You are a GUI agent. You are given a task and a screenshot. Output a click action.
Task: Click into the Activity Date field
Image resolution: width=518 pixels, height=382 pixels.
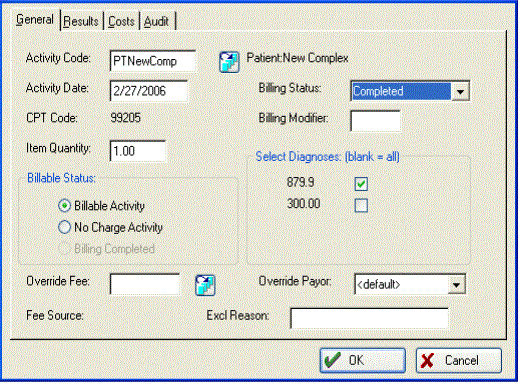click(x=149, y=91)
